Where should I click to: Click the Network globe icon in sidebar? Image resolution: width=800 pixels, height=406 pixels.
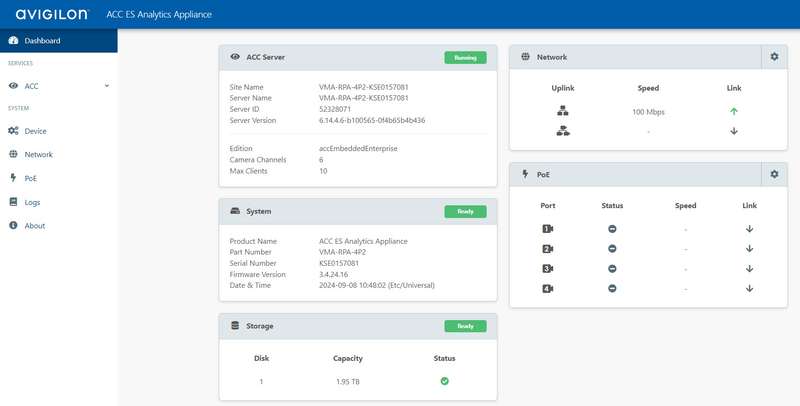click(13, 154)
